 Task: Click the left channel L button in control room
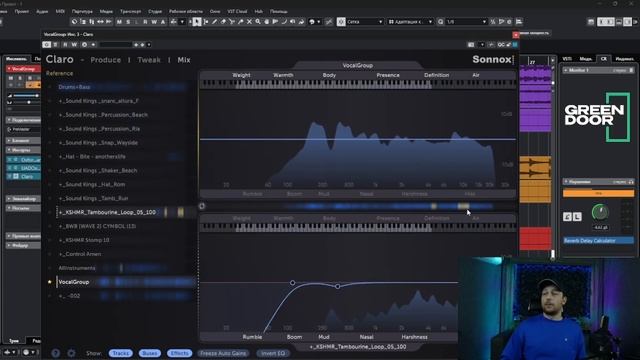(577, 217)
